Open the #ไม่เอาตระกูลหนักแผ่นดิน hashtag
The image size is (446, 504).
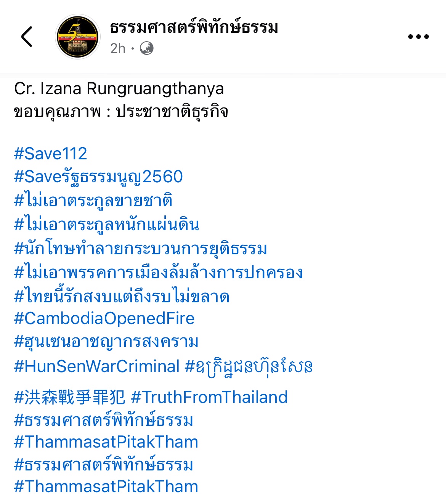pos(107,224)
